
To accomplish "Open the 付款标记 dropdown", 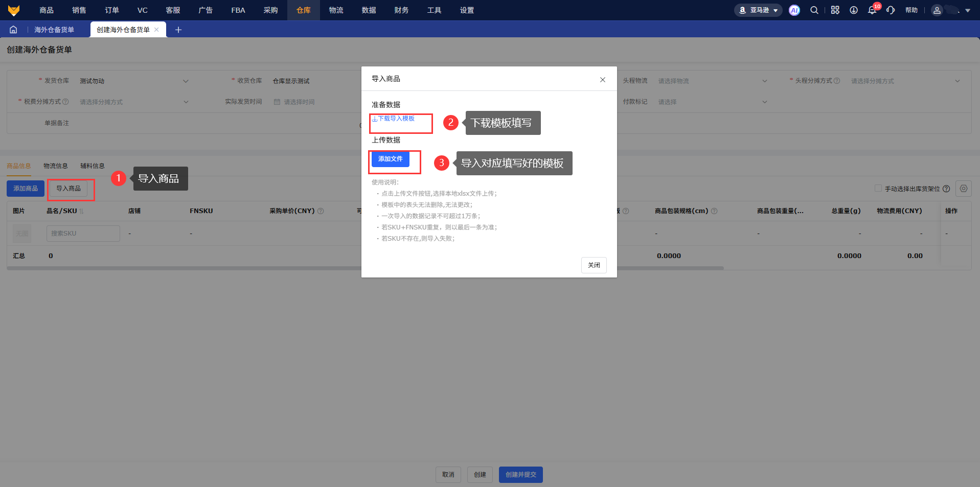I will pos(713,102).
